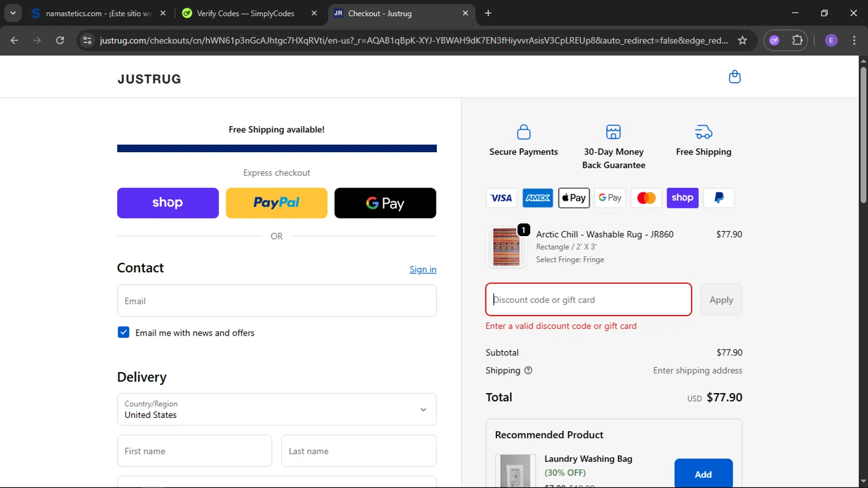Click the small Shop Pay badge
The width and height of the screenshot is (868, 488).
tap(682, 198)
